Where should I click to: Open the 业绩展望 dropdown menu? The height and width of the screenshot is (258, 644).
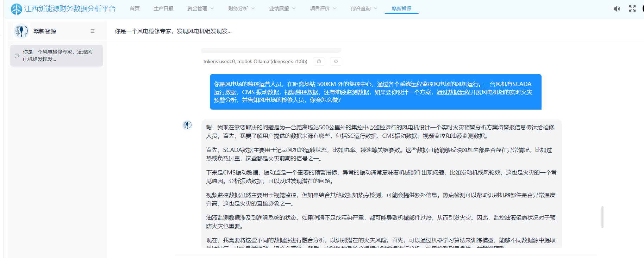coord(282,8)
